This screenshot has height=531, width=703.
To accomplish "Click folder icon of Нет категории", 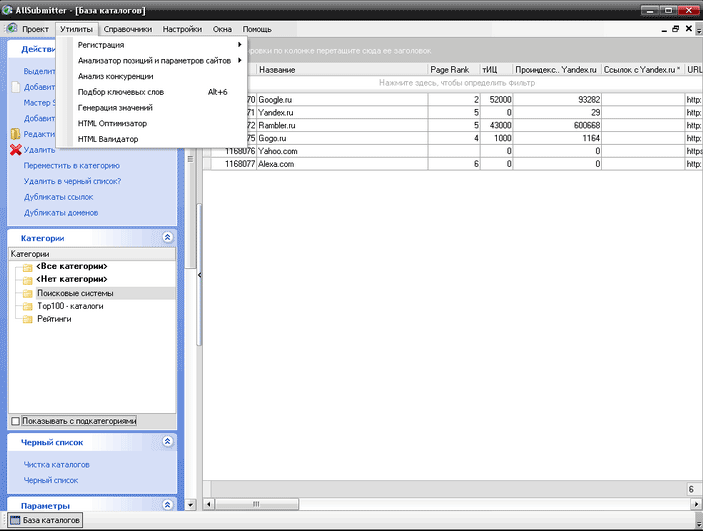I will (28, 280).
